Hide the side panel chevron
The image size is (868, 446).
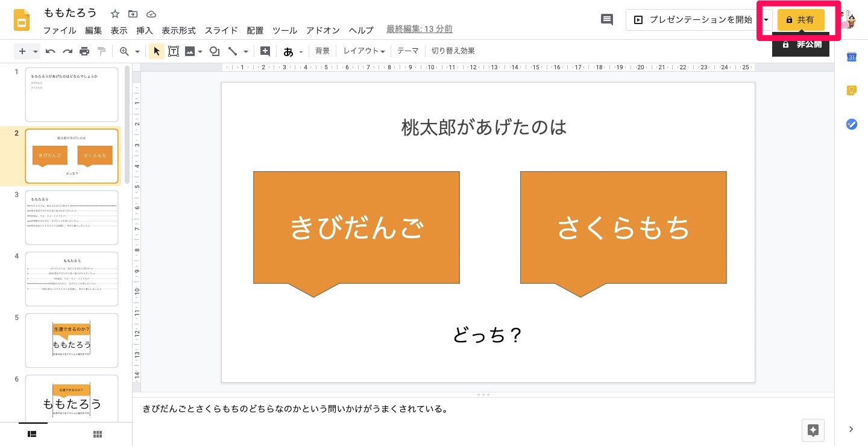tap(851, 429)
